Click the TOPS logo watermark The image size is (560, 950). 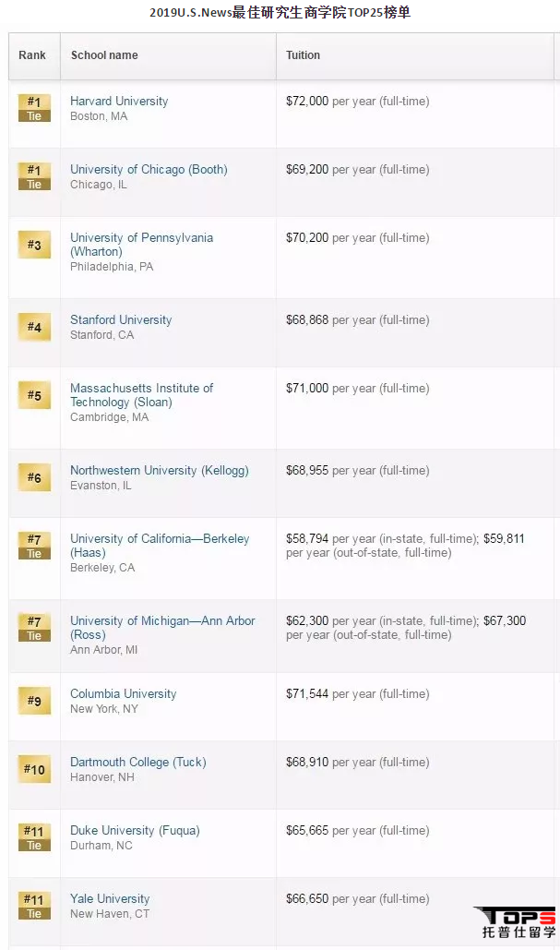pos(517,921)
